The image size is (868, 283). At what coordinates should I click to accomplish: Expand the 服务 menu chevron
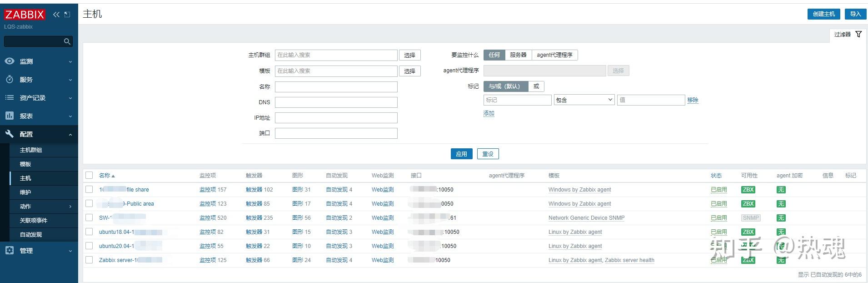pyautogui.click(x=70, y=80)
